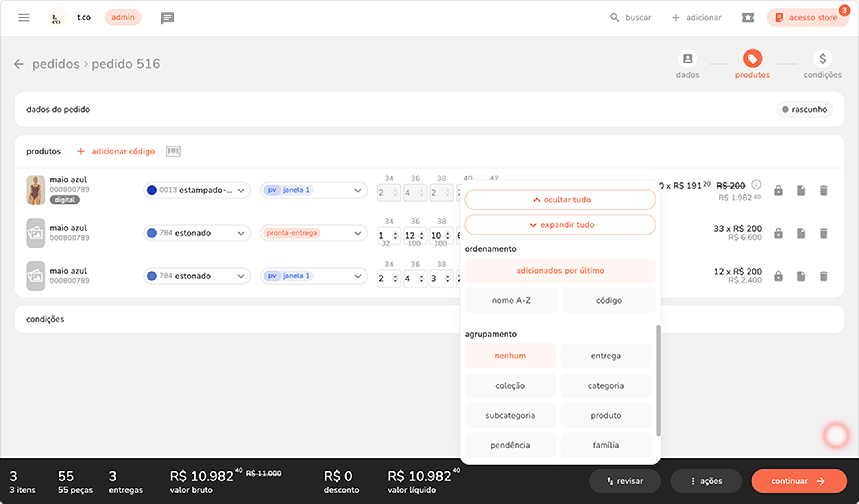Click the barcode scanner icon

[x=173, y=151]
